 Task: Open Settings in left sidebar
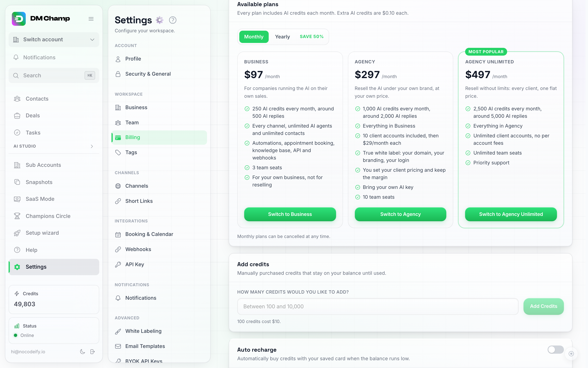(54, 267)
